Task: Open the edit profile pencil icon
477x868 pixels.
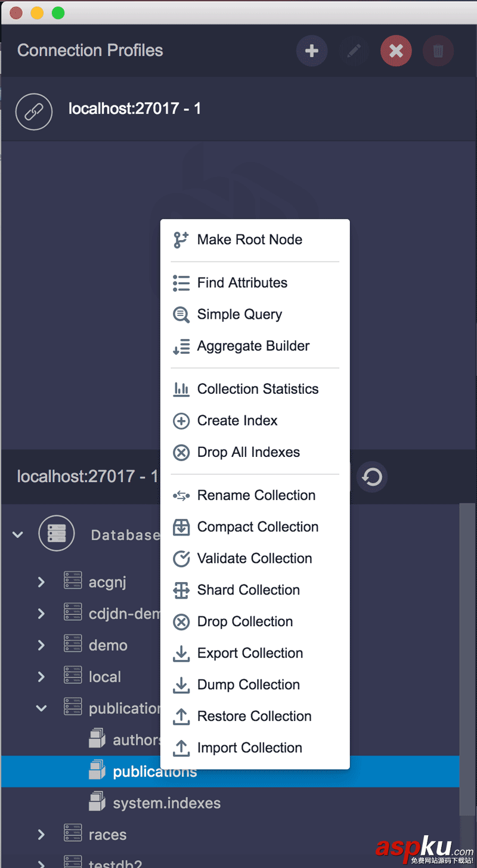Action: pyautogui.click(x=354, y=51)
